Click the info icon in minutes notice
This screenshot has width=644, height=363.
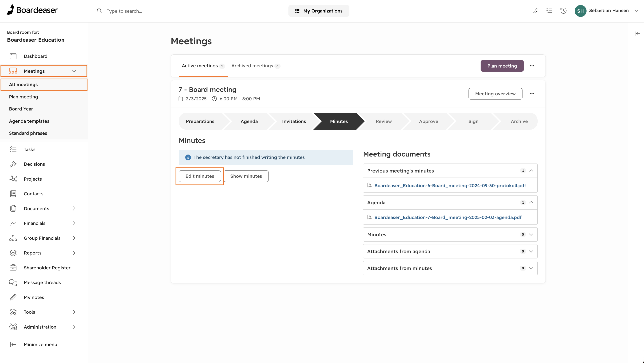188,157
